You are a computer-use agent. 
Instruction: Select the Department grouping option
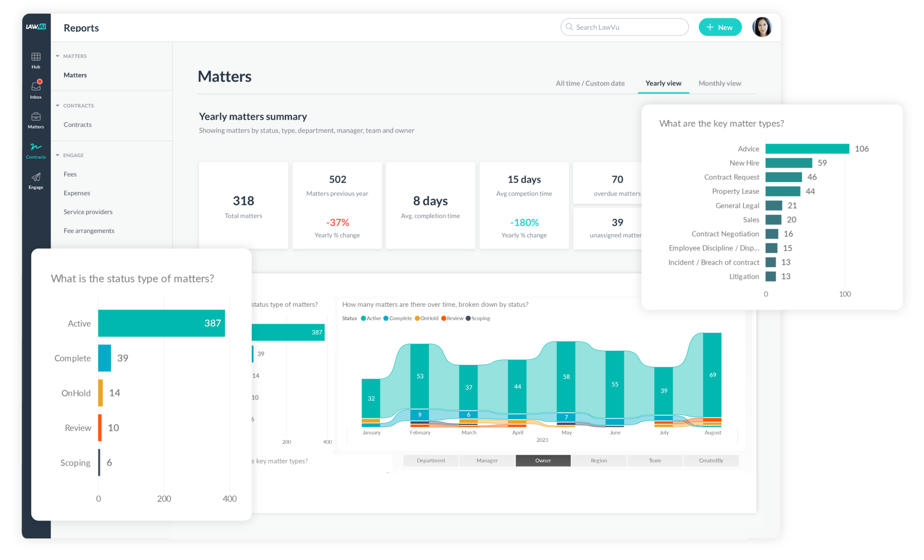pos(430,460)
